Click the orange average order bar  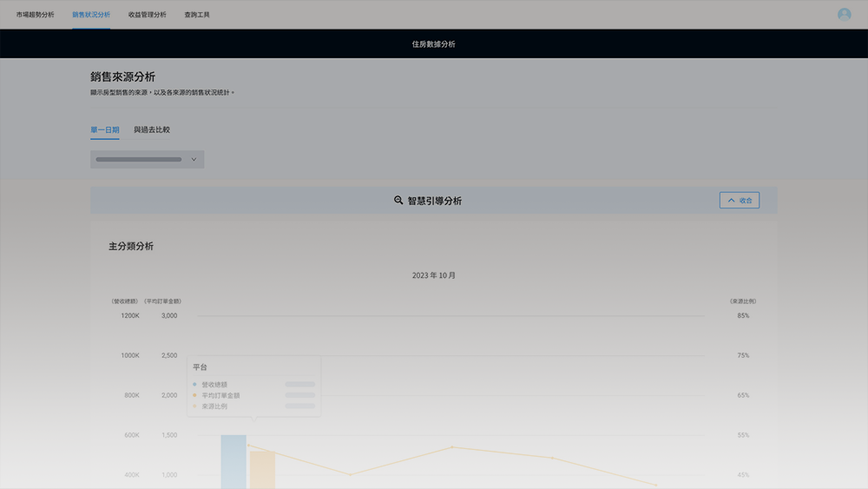pos(262,470)
